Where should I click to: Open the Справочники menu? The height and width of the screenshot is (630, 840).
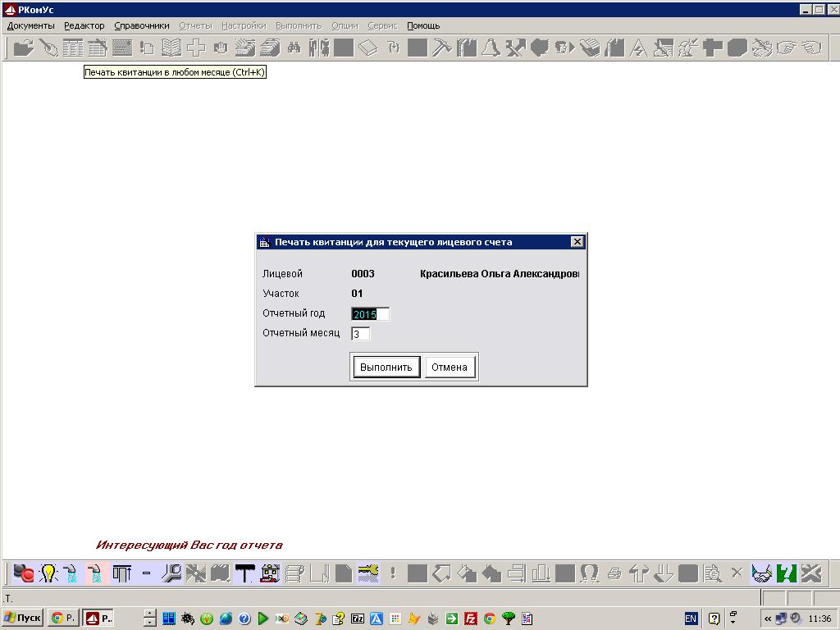(142, 25)
